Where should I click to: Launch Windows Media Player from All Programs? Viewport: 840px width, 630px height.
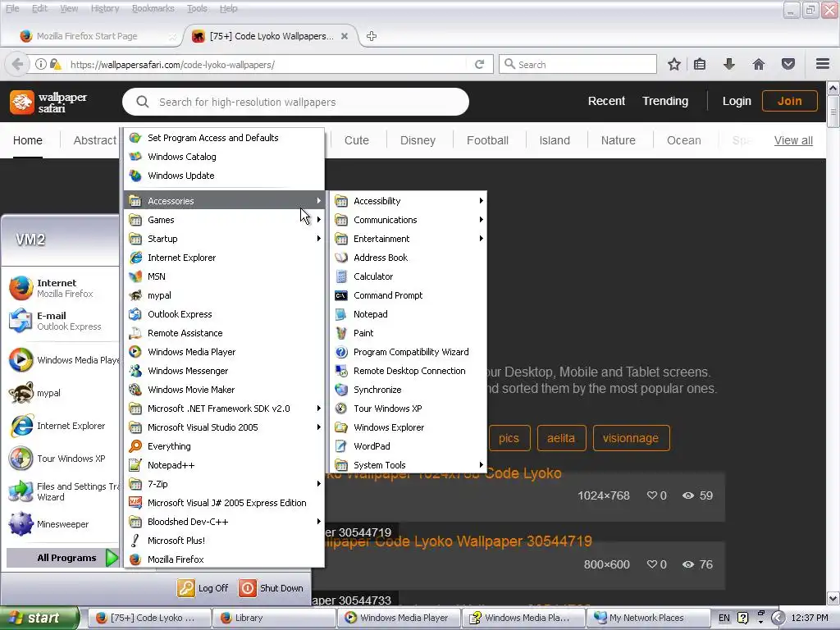224,352
